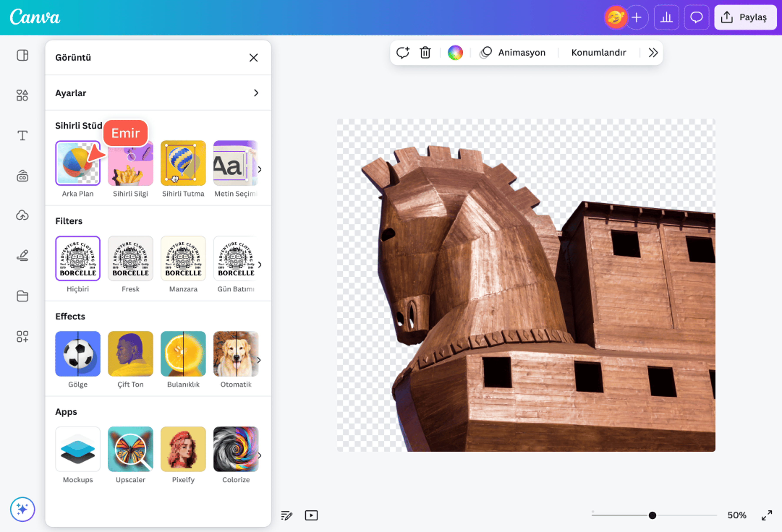782x532 pixels.
Task: Expand more toolbar options double chevron
Action: [x=653, y=53]
